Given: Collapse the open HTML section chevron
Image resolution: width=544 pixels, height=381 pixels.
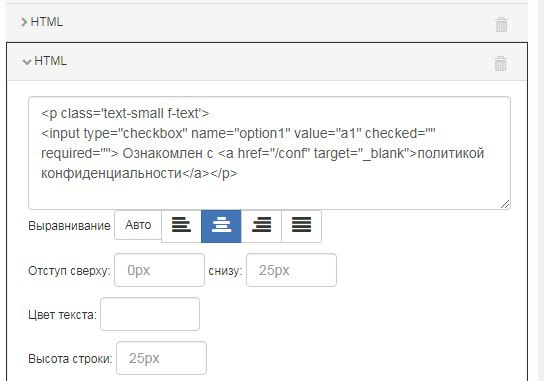Looking at the screenshot, I should pos(27,62).
